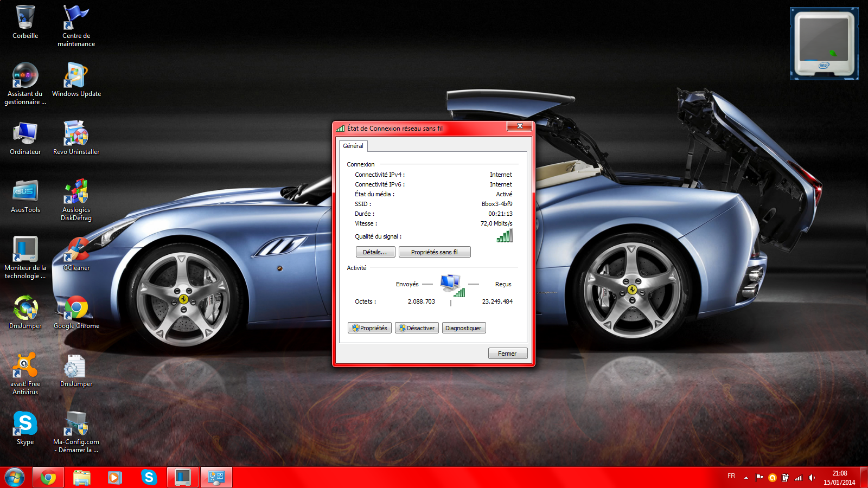Image resolution: width=868 pixels, height=488 pixels.
Task: Open Windows Update desktop shortcut
Action: point(76,79)
